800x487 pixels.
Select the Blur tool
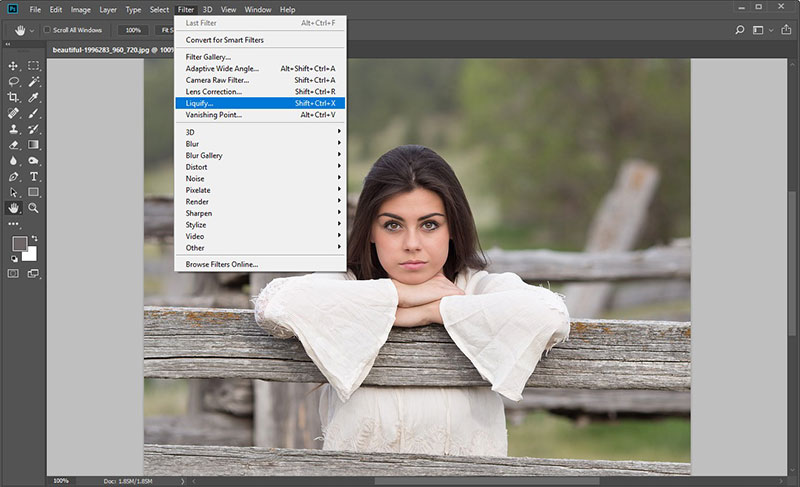coord(13,161)
